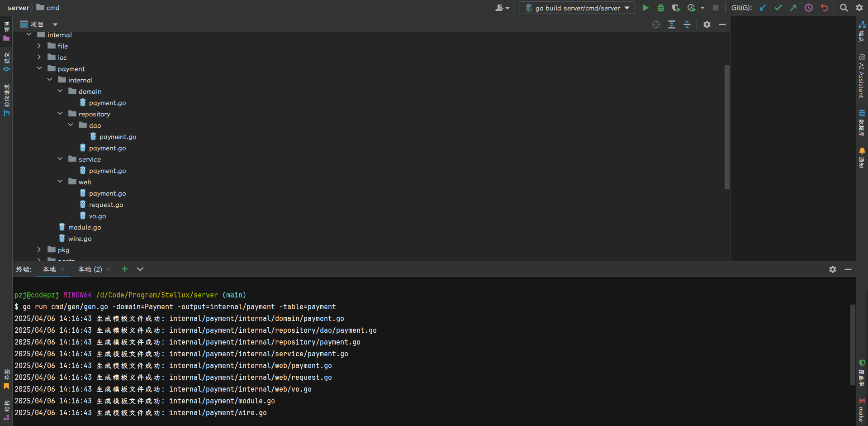Run with coverage icon
Screen dimensions: 868x426
[x=676, y=8]
